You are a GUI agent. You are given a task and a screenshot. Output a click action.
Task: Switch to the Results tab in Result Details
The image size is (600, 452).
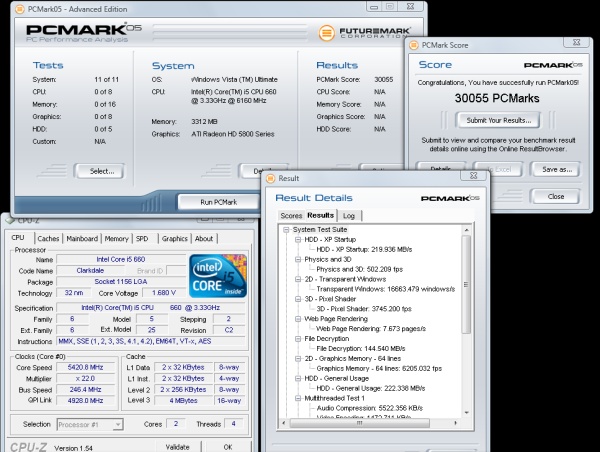(320, 215)
